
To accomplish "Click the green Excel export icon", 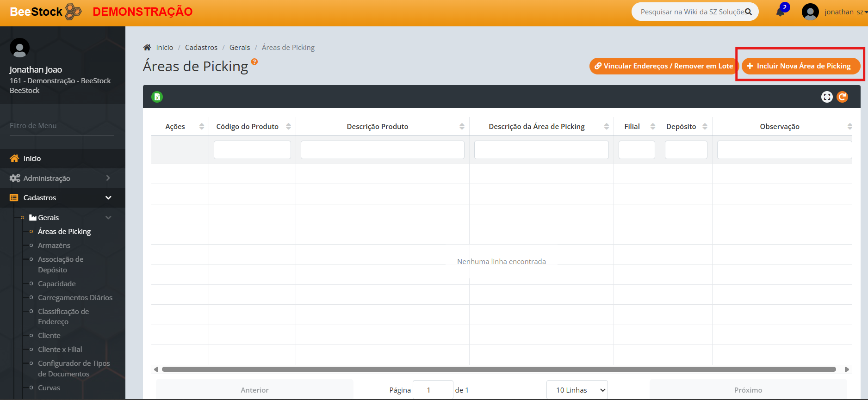I will point(157,97).
